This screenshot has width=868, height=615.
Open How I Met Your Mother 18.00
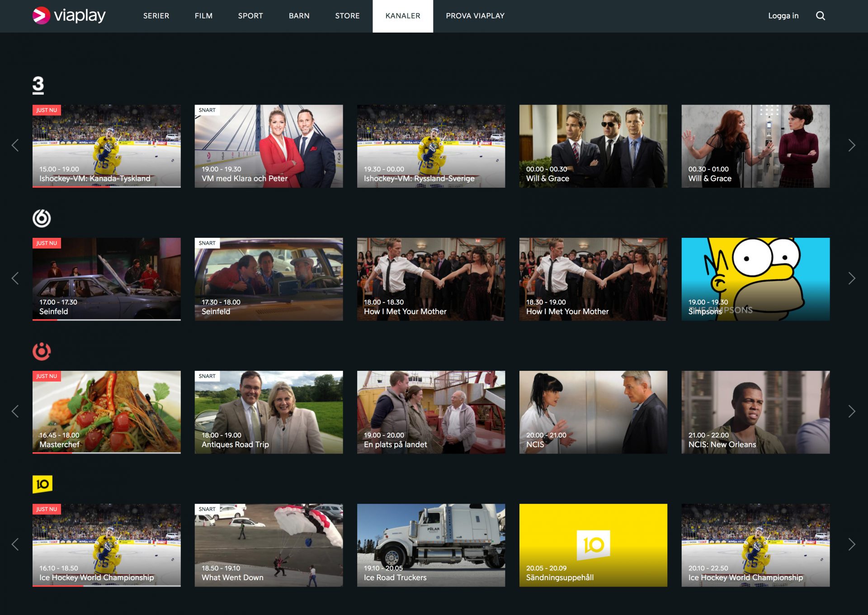click(431, 279)
